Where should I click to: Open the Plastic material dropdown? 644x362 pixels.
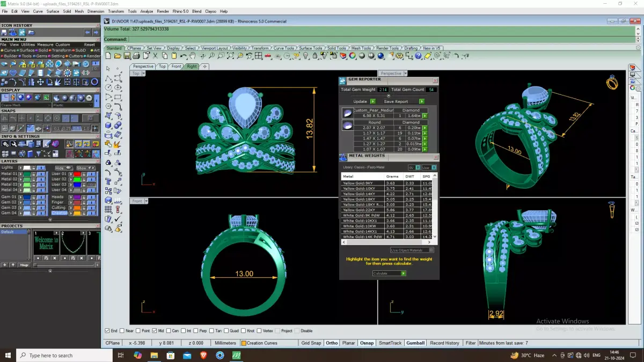click(74, 105)
